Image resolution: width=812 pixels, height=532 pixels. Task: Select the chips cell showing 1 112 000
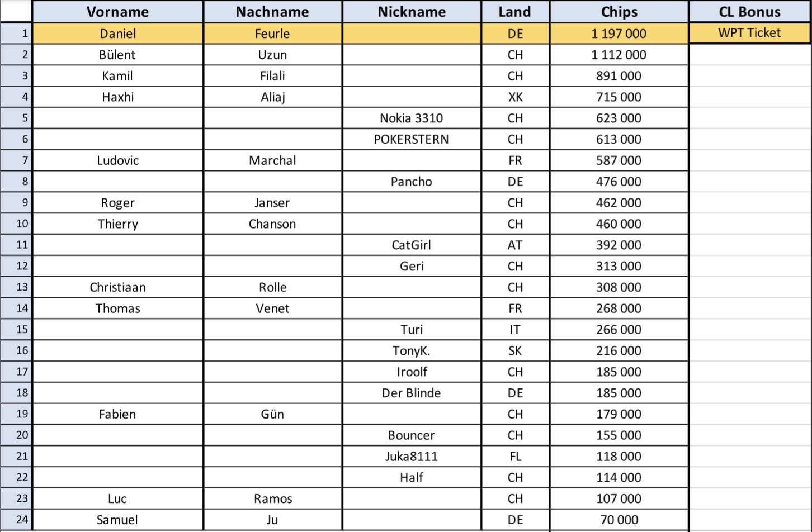pyautogui.click(x=619, y=55)
